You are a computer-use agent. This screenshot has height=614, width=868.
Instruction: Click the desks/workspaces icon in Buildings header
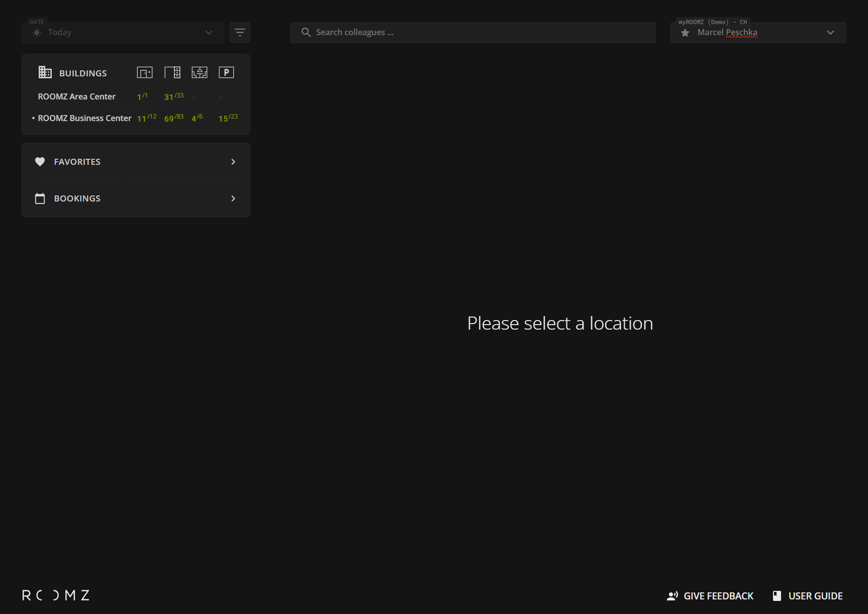[x=172, y=73]
